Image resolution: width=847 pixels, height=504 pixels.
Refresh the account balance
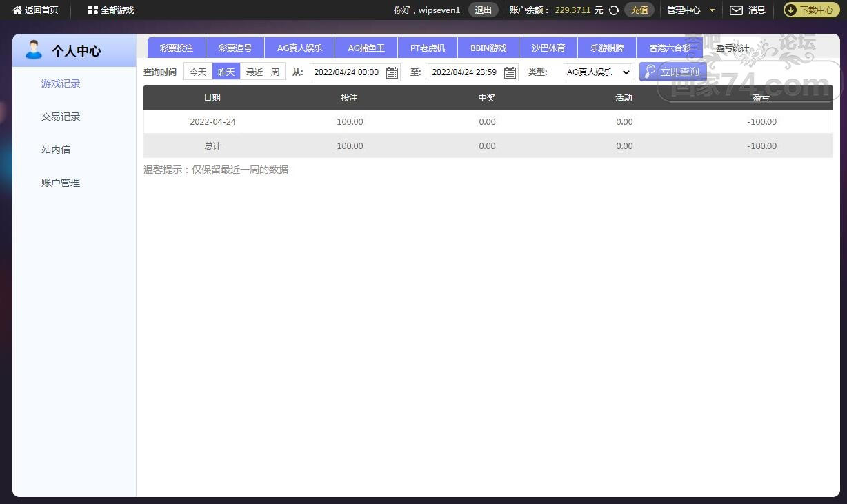pos(614,10)
